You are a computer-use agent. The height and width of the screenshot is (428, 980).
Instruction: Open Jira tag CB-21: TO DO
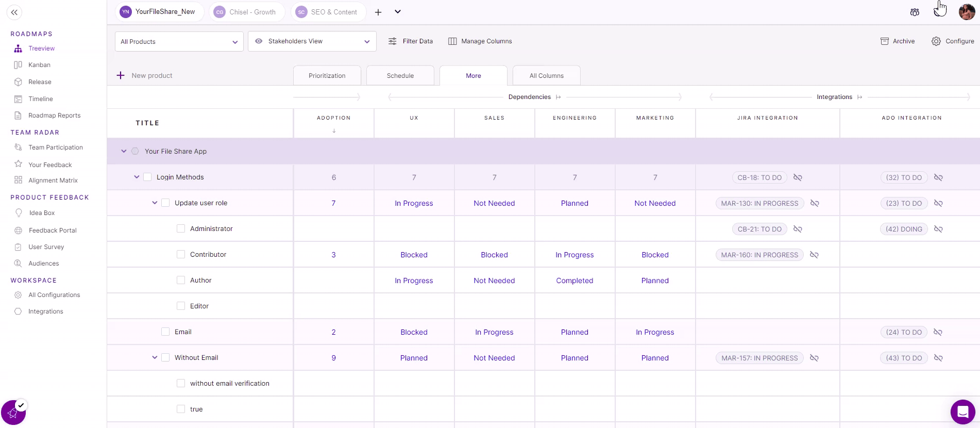tap(759, 229)
